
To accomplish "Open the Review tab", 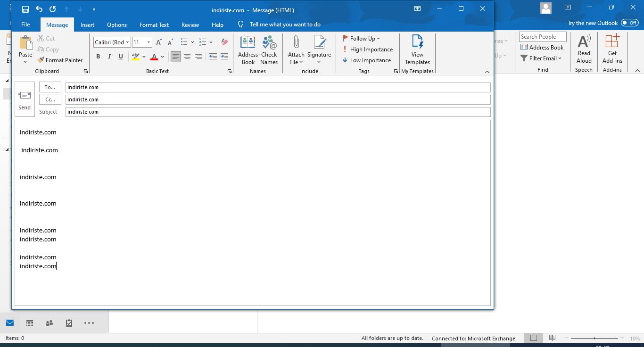I will pos(190,25).
